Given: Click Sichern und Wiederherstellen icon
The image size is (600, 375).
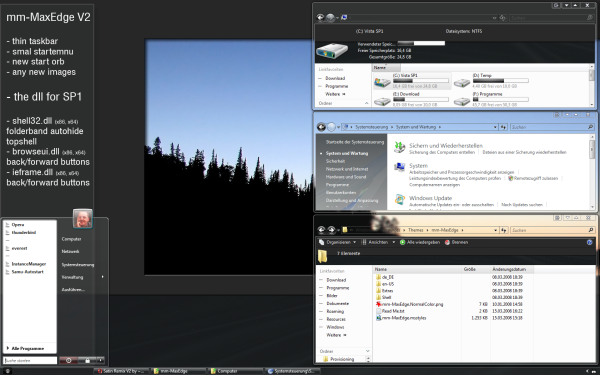Looking at the screenshot, I should click(399, 148).
